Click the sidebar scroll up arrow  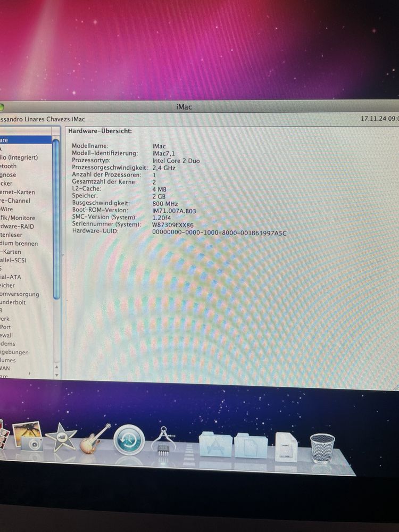[x=57, y=367]
